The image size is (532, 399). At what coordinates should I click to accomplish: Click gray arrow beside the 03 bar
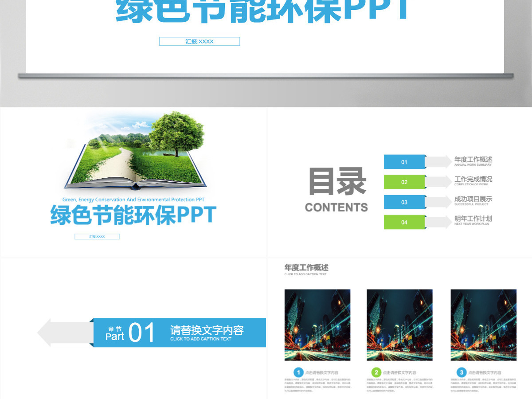pos(438,202)
